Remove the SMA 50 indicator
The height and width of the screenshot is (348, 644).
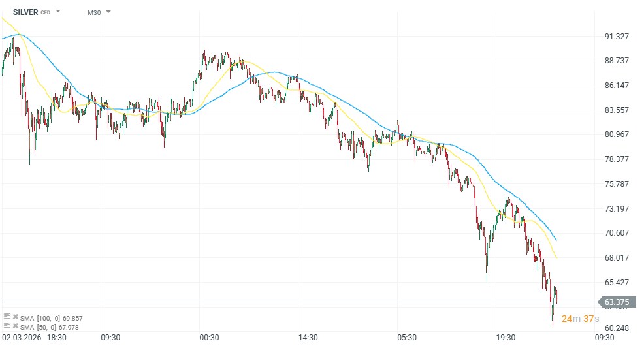(15, 325)
